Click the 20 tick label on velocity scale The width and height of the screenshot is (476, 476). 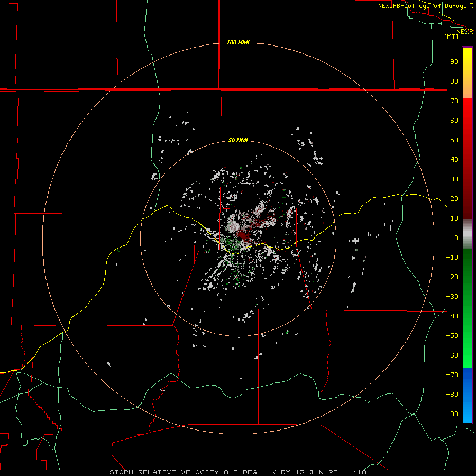pos(454,198)
